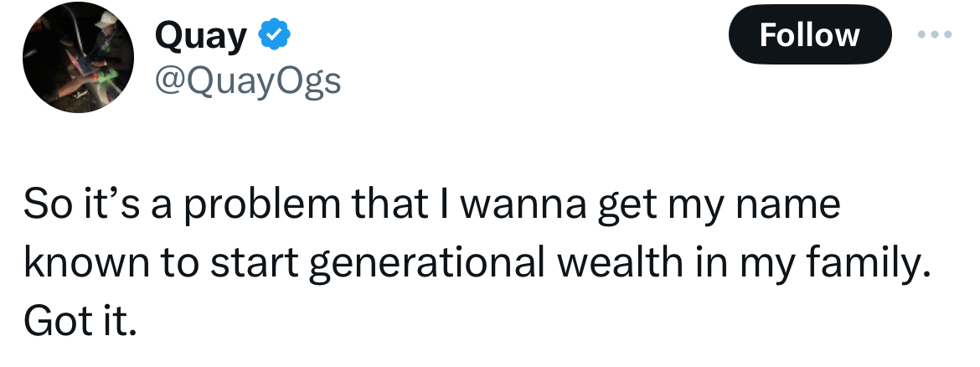Open the three-dot more options menu
980x367 pixels.
coord(936,35)
